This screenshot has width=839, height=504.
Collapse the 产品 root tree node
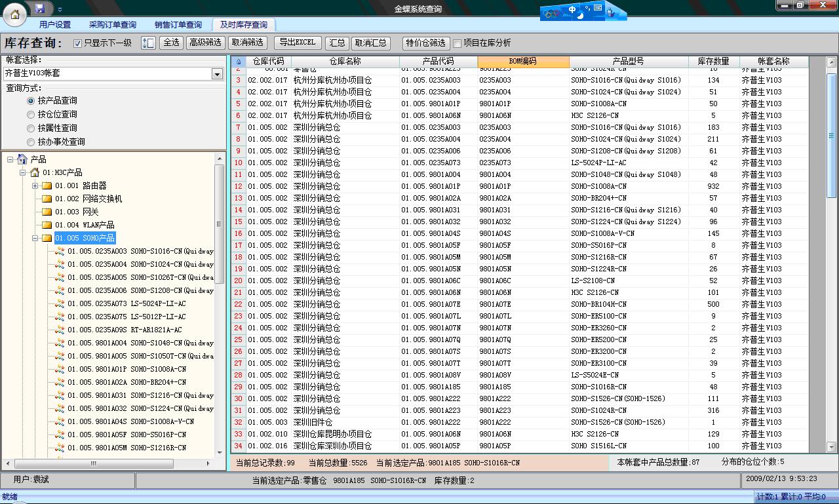tap(10, 159)
